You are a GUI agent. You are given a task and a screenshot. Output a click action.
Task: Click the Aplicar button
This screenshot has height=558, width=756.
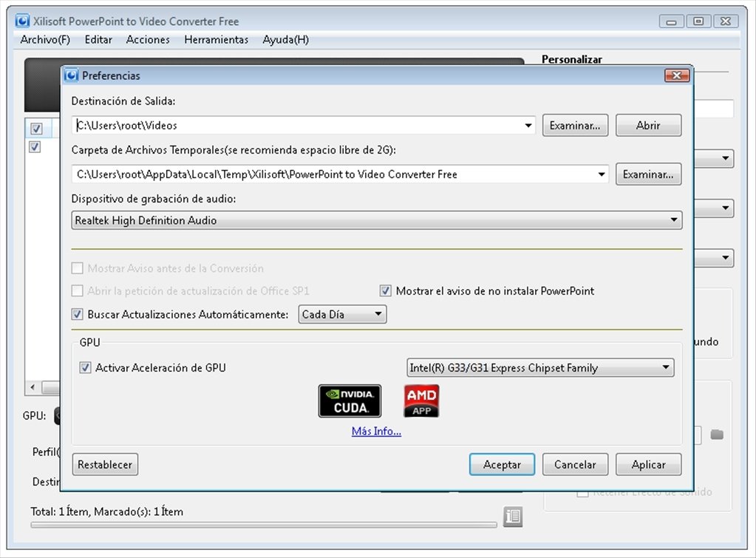(x=649, y=464)
